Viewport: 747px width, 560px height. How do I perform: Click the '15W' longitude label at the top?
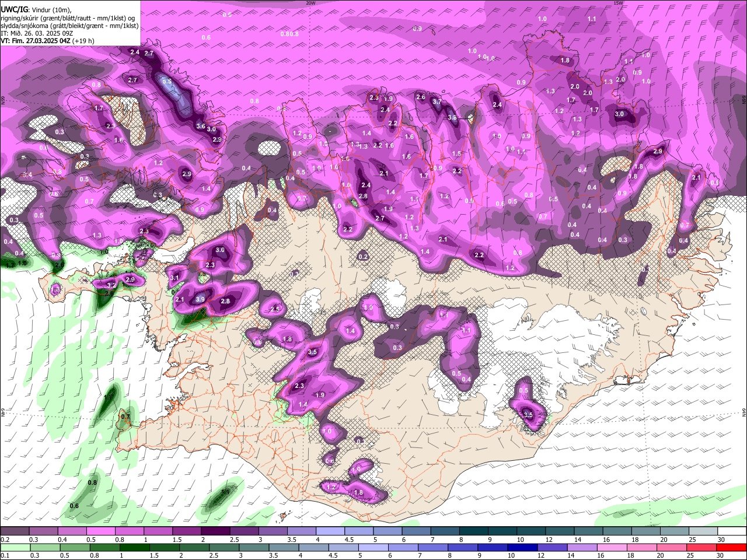(x=619, y=3)
